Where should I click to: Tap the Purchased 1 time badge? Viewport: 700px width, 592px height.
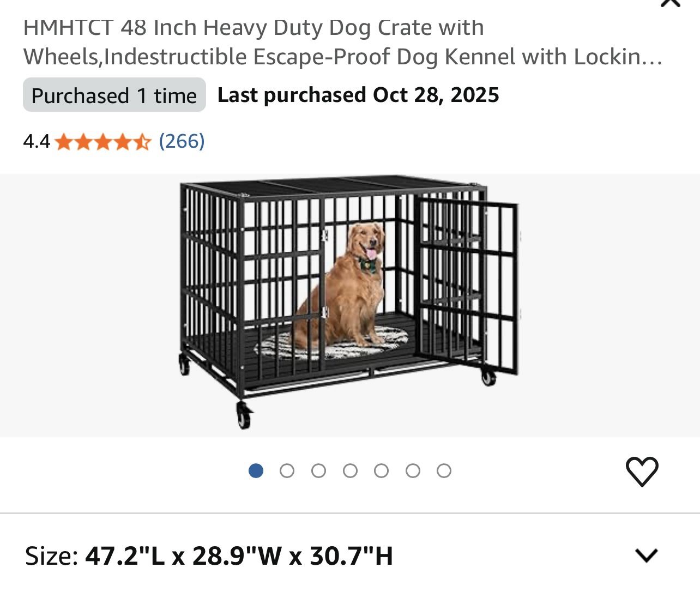pos(114,95)
